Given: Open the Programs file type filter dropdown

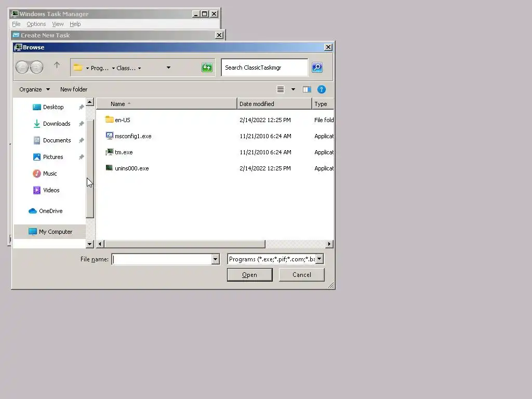Looking at the screenshot, I should pos(320,259).
